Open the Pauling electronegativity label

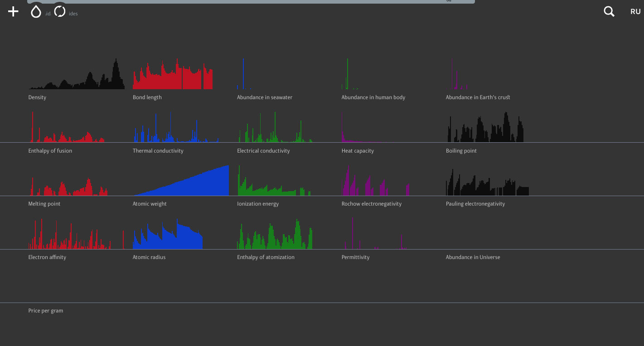coord(475,204)
